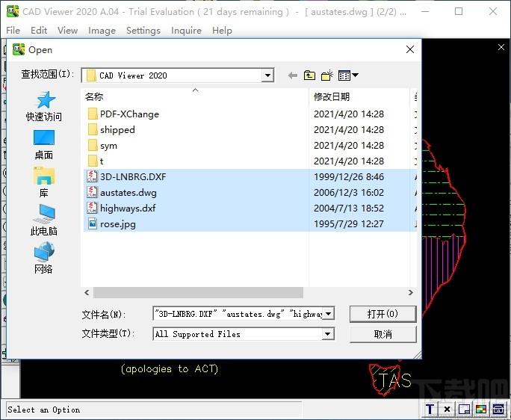Click date 2004/7/13 18:52
This screenshot has height=420, width=511.
[x=349, y=208]
